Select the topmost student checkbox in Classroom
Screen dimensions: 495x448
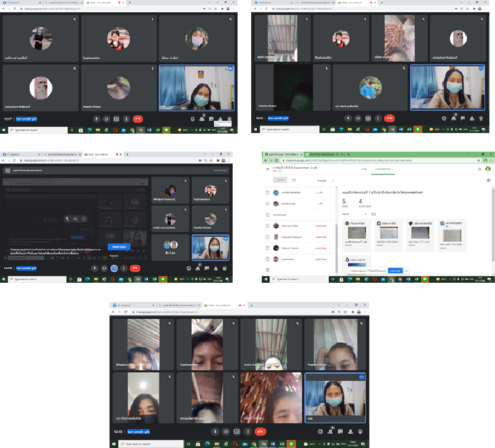[x=267, y=192]
